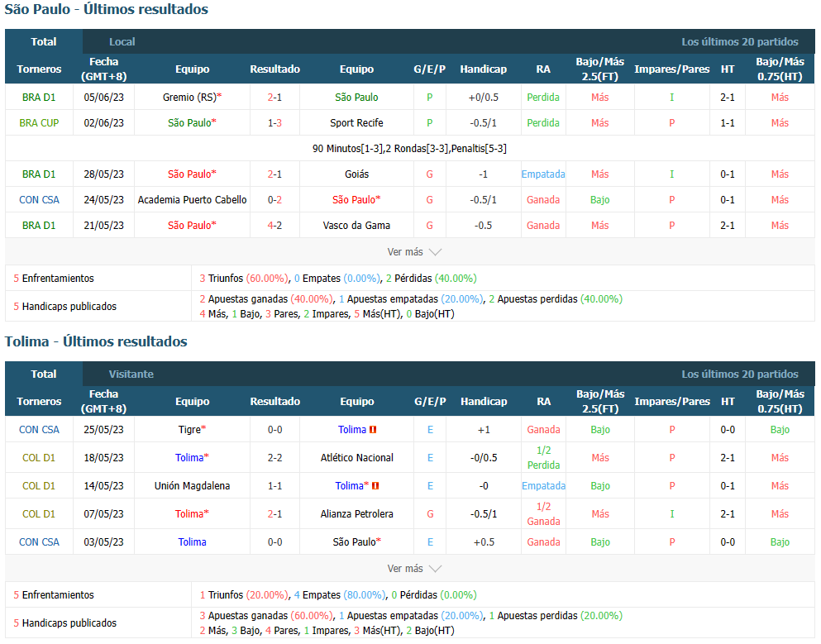Viewport: 821px width, 644px height.
Task: Click the Impares/Pares header in São Paulo table
Action: (672, 69)
